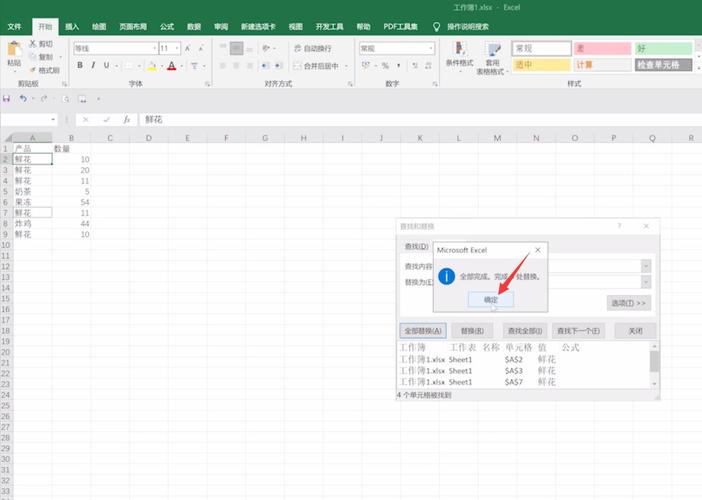Click the Paste (粘贴) icon

14,49
